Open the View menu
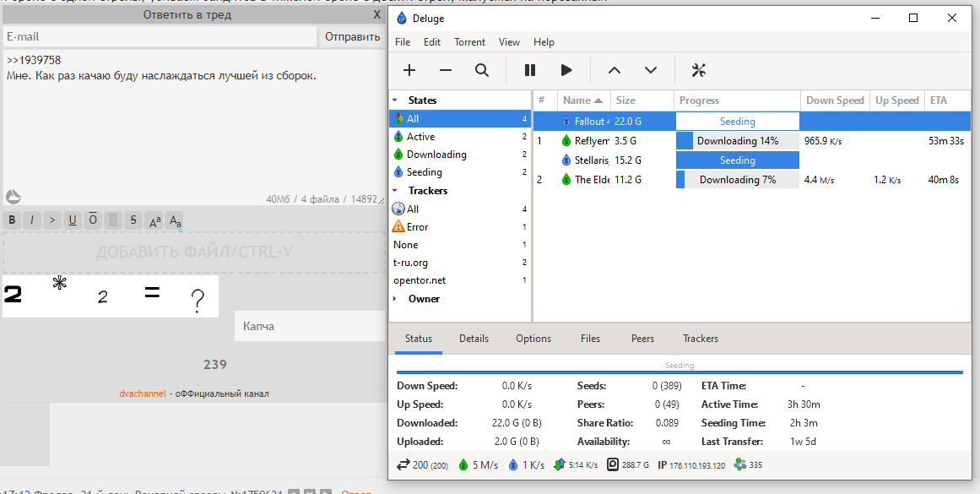Viewport: 980px width, 494px height. coord(509,42)
